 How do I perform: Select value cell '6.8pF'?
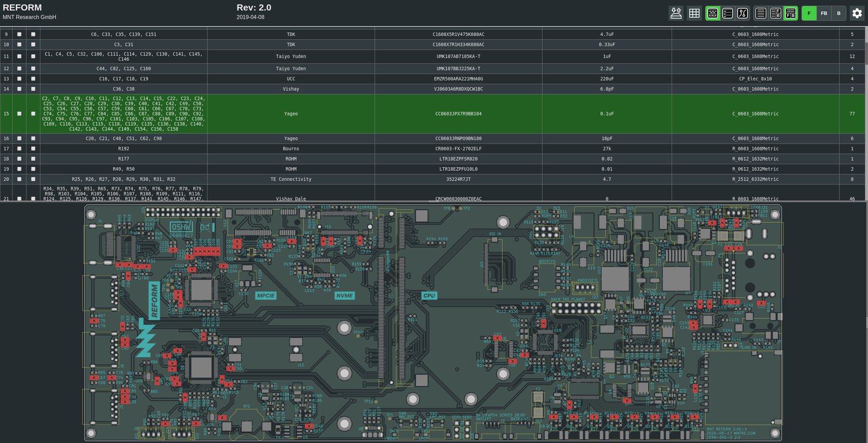pyautogui.click(x=607, y=88)
